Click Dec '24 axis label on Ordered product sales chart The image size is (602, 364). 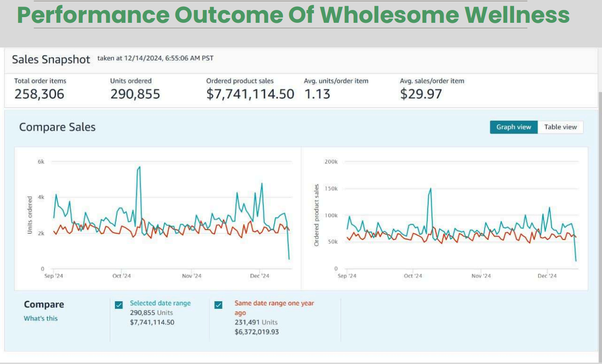point(547,276)
